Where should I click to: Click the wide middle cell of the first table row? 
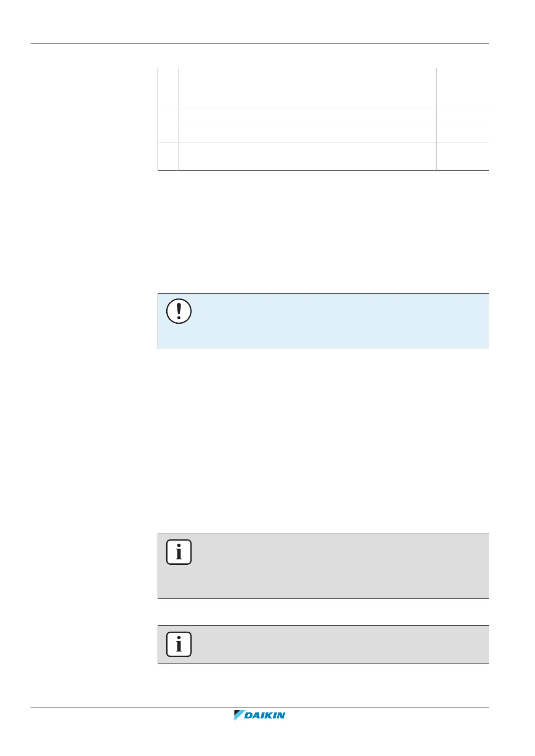(x=307, y=88)
